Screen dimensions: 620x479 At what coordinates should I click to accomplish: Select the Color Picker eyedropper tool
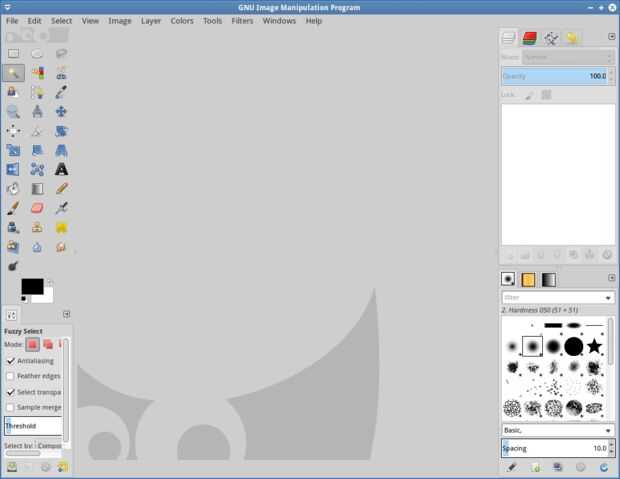61,92
